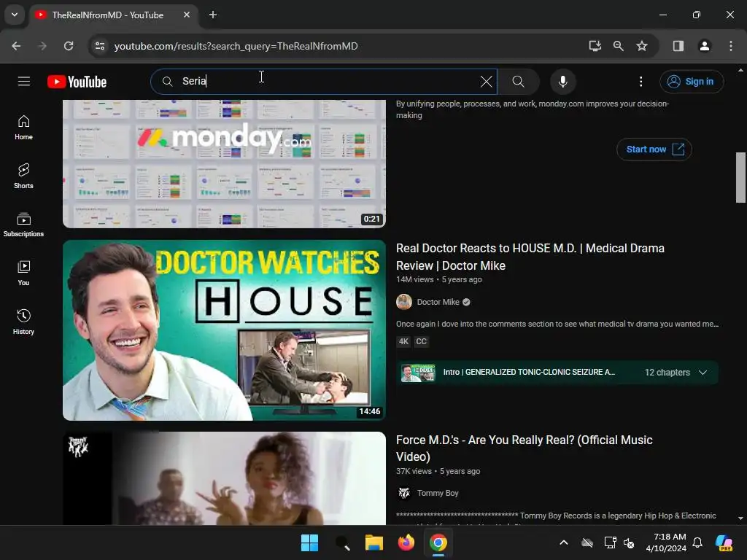The width and height of the screenshot is (747, 560).
Task: Open Shorts in the sidebar
Action: (x=23, y=176)
